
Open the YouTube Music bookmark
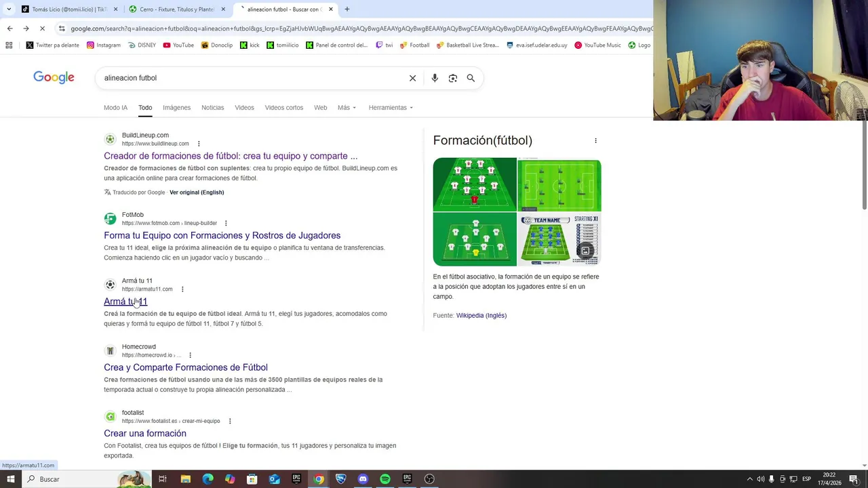point(597,45)
